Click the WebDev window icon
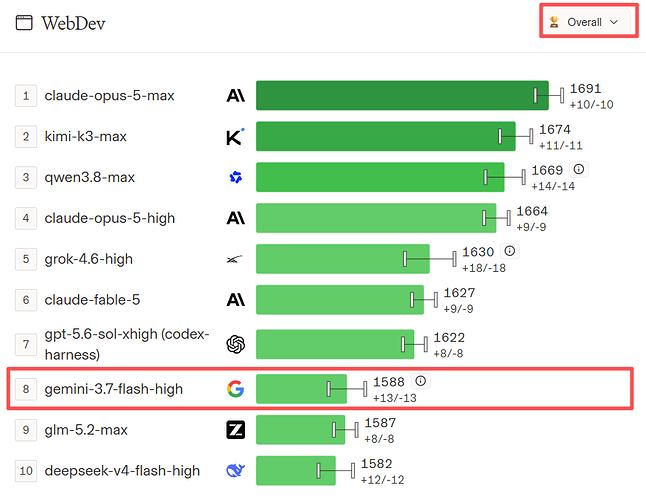The width and height of the screenshot is (646, 500). [x=24, y=23]
